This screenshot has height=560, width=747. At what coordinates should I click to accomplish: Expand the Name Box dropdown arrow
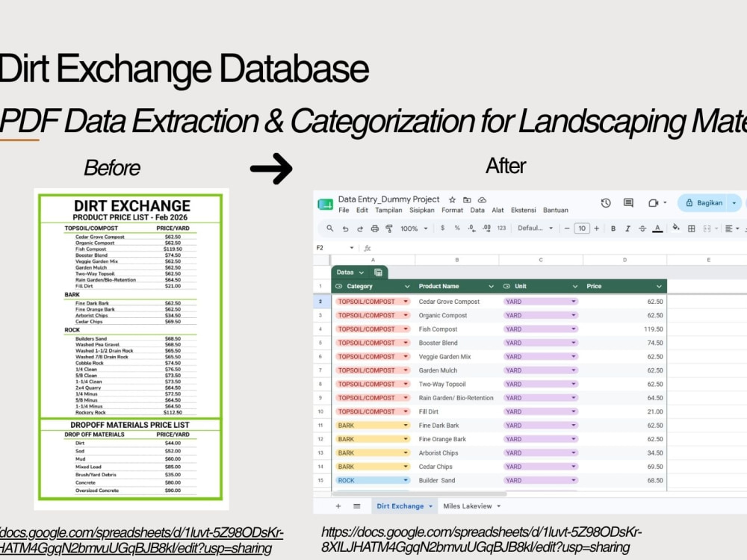(352, 248)
